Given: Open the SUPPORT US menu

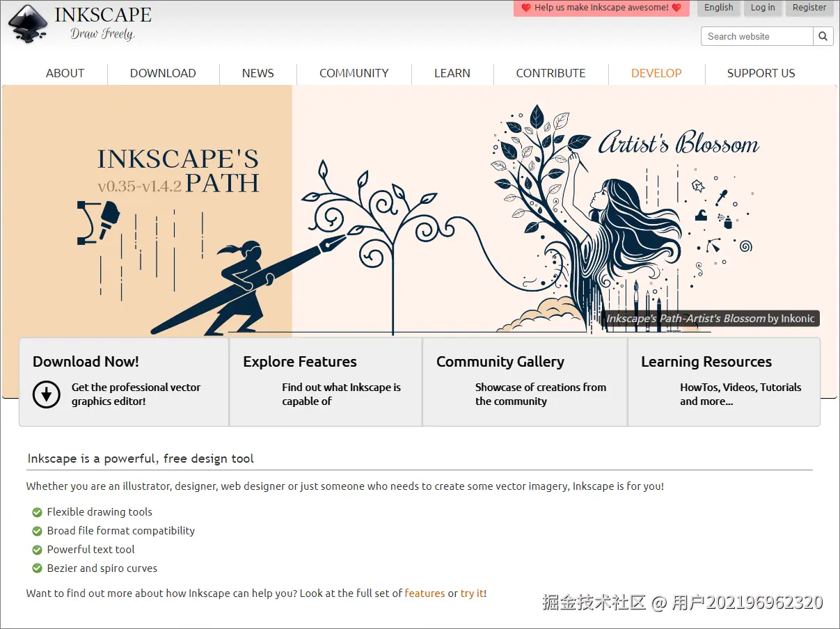Looking at the screenshot, I should tap(761, 73).
